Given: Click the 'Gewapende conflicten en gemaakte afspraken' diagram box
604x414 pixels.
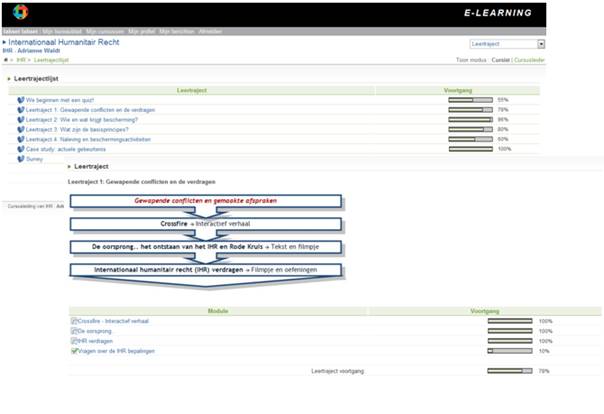Looking at the screenshot, I should (x=206, y=201).
